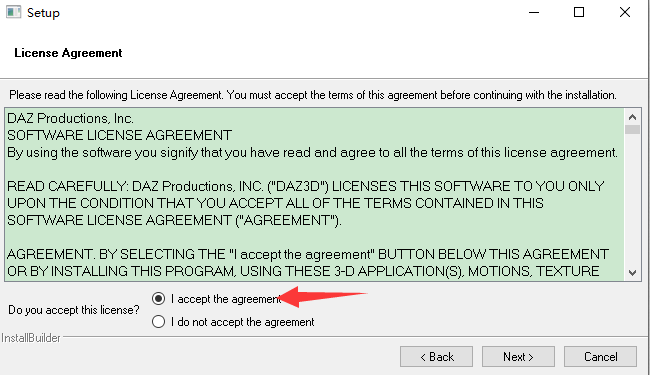The height and width of the screenshot is (375, 650).
Task: Click the "SOFTWARE LICENSE AGREEMENT" title line
Action: (119, 135)
